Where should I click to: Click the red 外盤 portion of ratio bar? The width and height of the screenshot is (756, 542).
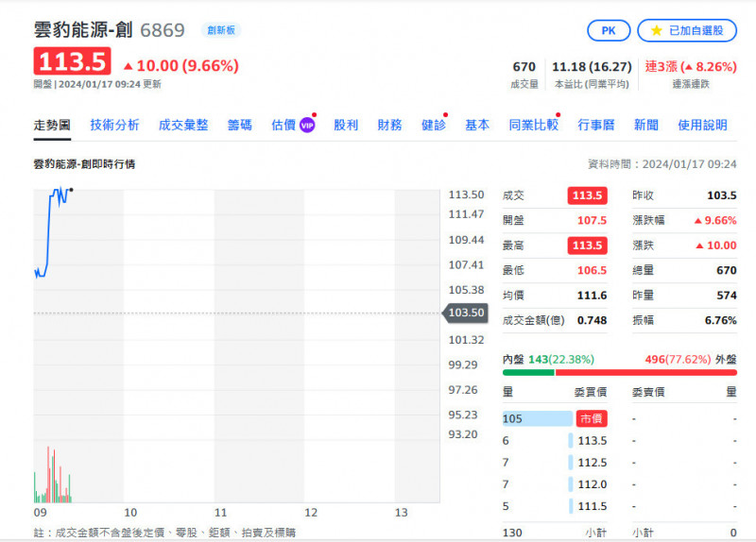[x=646, y=372]
